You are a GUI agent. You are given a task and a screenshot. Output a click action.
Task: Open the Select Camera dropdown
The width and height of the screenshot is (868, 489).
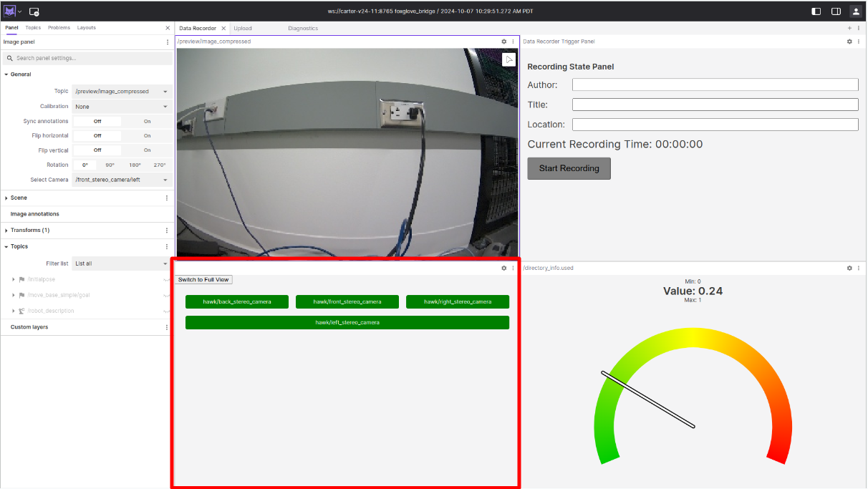tap(120, 180)
